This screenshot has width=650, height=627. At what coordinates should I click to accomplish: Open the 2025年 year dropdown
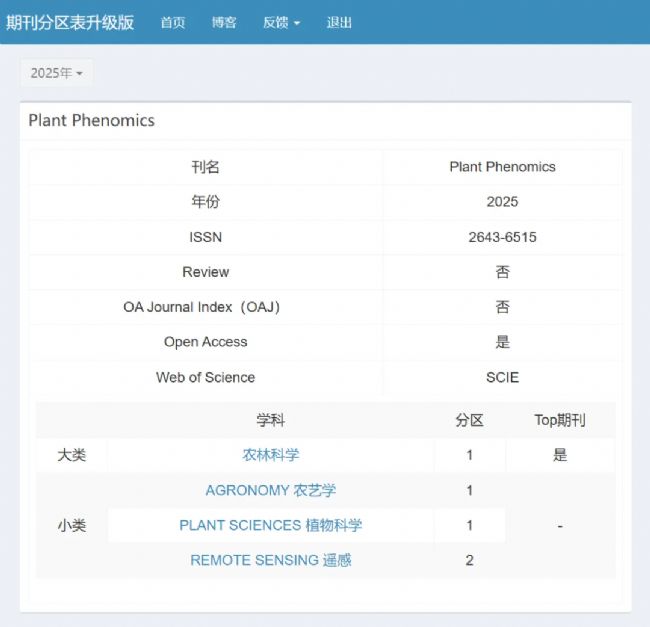pos(56,73)
